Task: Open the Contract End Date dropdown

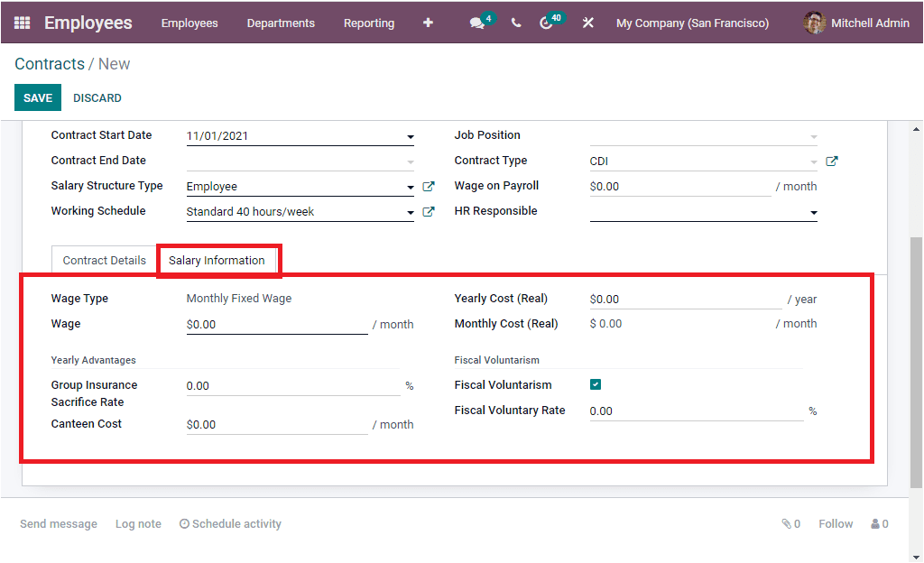Action: pyautogui.click(x=411, y=161)
